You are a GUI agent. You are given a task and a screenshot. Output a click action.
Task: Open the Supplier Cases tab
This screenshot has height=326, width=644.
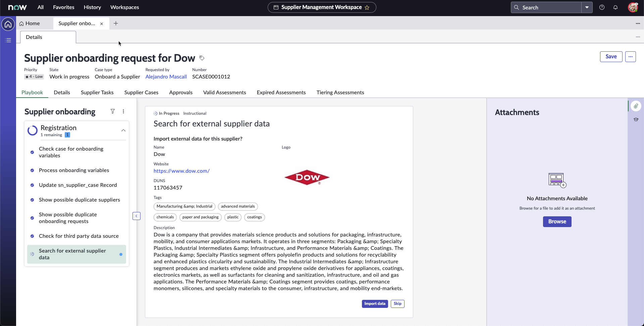[141, 93]
